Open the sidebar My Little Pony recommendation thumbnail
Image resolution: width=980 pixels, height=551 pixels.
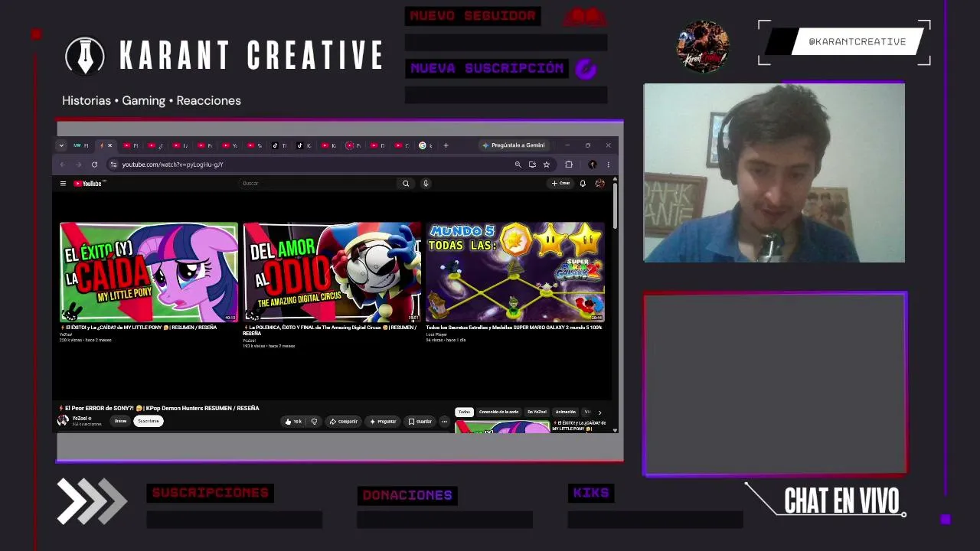pos(502,427)
